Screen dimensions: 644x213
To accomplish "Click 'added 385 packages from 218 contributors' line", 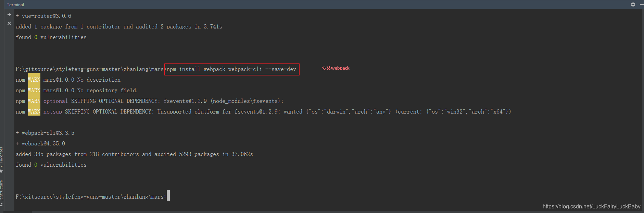I will [134, 154].
